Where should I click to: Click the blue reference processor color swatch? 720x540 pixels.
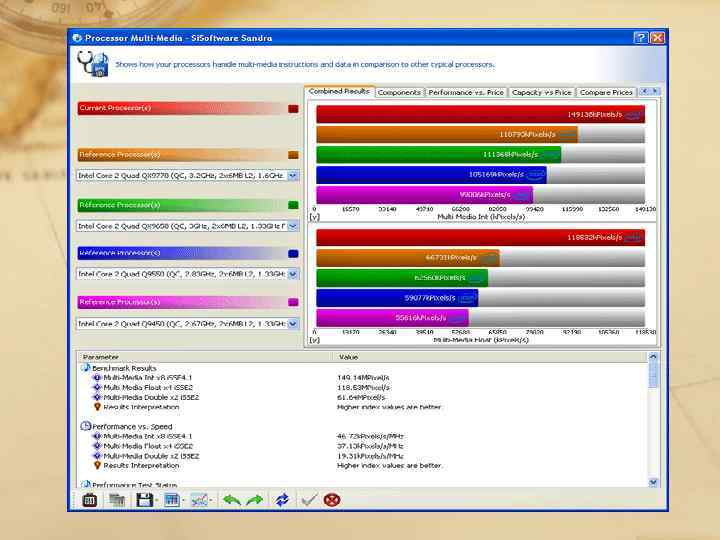point(293,253)
